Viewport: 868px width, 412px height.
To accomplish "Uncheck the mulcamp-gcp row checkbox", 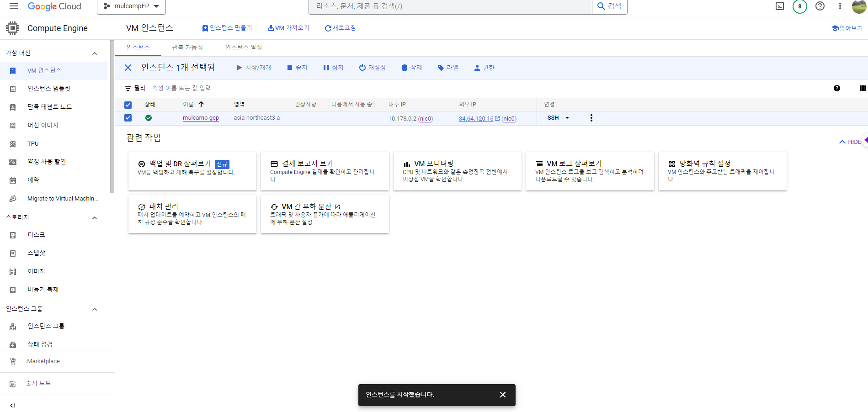I will pyautogui.click(x=128, y=118).
